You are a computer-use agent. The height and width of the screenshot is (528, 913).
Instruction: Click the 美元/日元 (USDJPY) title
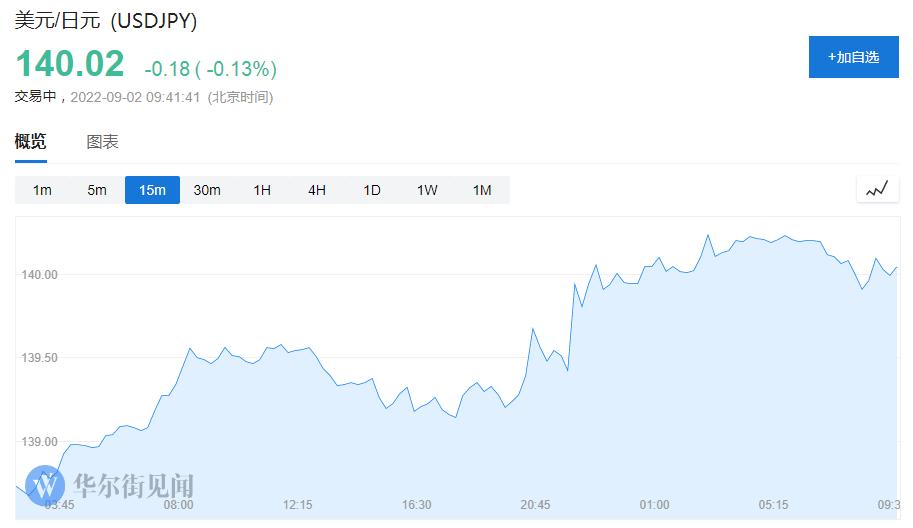coord(107,22)
